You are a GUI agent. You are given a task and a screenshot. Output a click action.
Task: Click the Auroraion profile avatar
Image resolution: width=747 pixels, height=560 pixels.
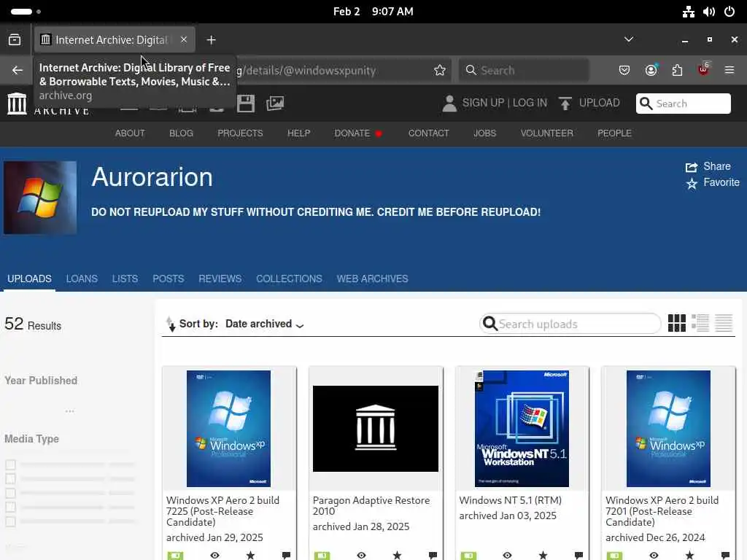point(41,198)
